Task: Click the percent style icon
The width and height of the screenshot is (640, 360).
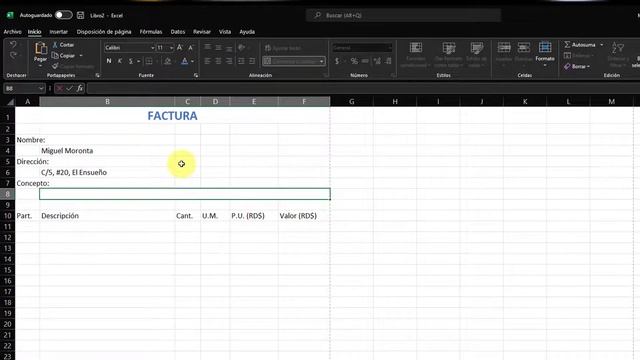Action: [354, 61]
